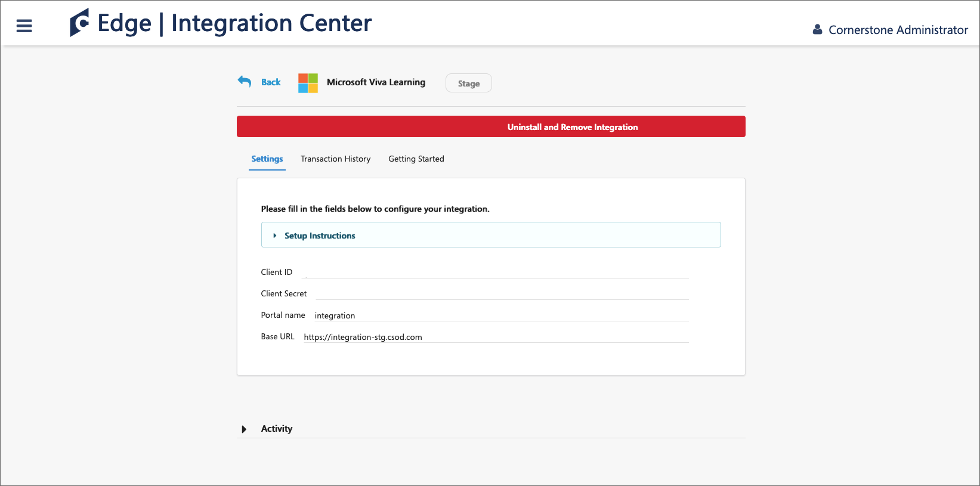Click the Client ID label
This screenshot has width=980, height=486.
tap(277, 272)
